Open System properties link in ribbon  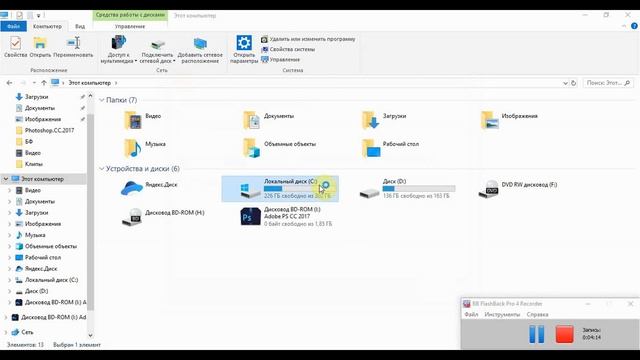click(x=288, y=49)
